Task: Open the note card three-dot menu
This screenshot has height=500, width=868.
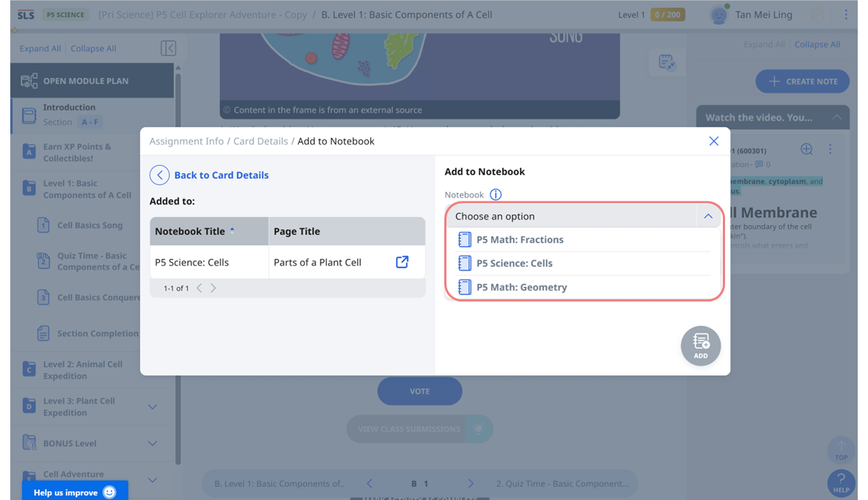Action: [830, 150]
